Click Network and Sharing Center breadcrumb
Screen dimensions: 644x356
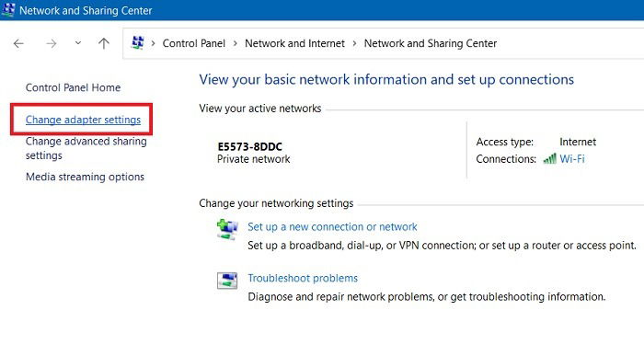point(431,43)
